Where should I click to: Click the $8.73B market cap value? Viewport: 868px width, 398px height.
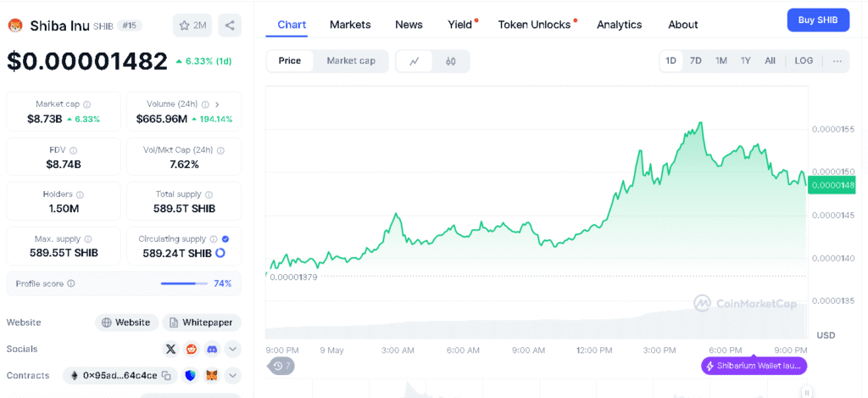point(44,119)
